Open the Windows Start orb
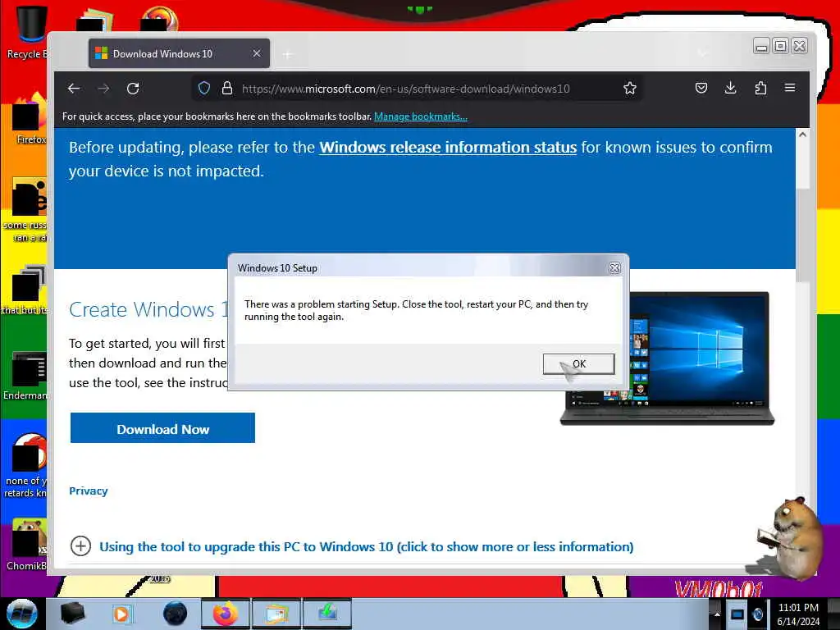 click(22, 614)
